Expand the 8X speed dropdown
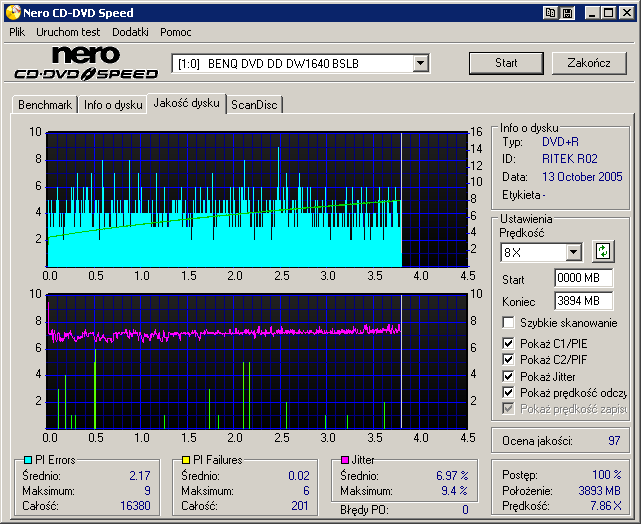 click(x=574, y=252)
